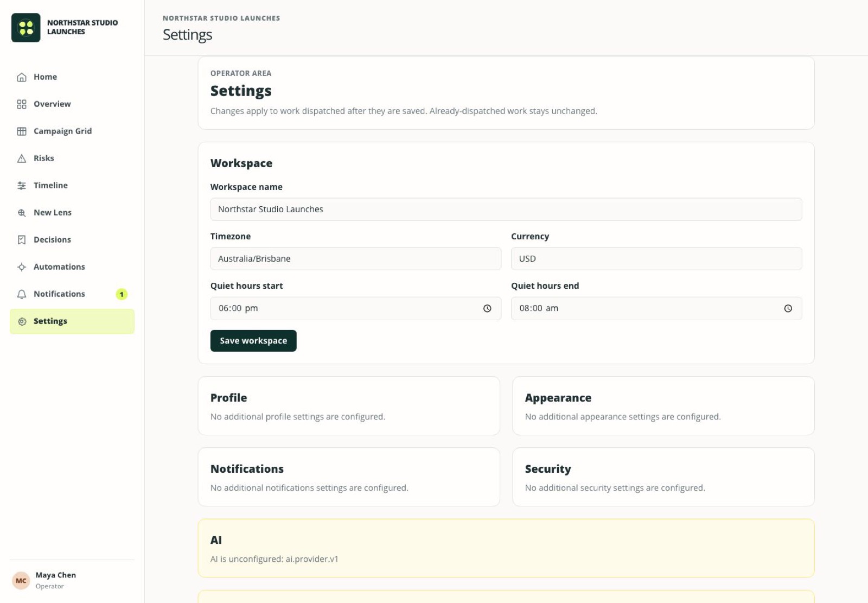Click the Workspace section heading

tap(241, 163)
